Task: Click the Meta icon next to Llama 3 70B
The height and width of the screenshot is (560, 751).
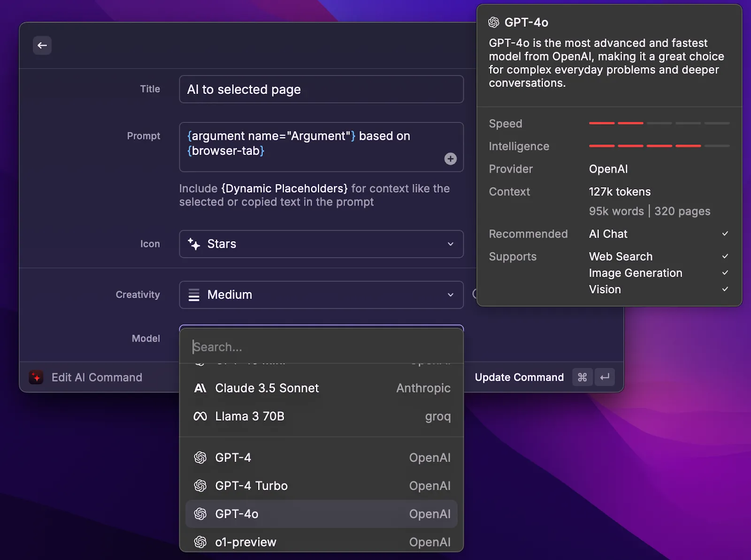Action: [200, 416]
